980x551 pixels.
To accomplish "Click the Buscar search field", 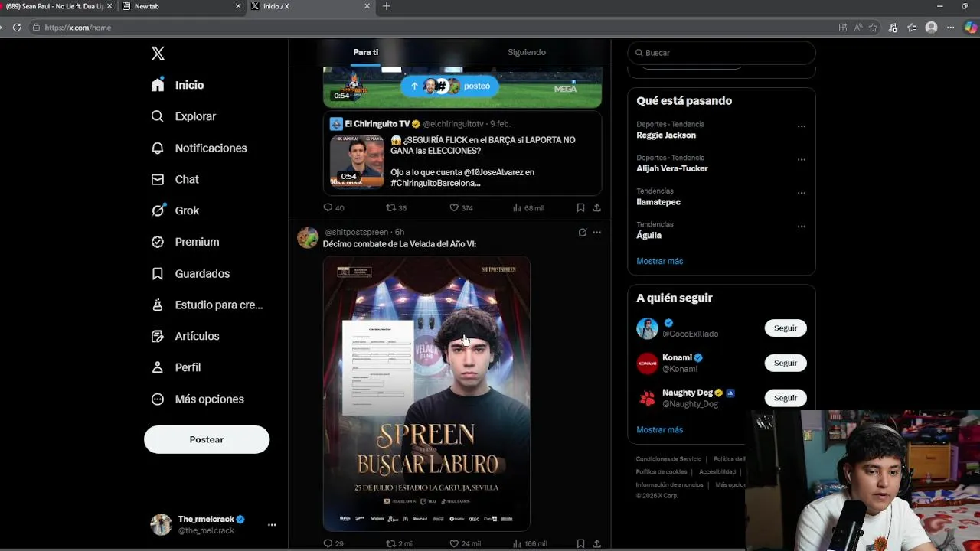I will 721,53.
